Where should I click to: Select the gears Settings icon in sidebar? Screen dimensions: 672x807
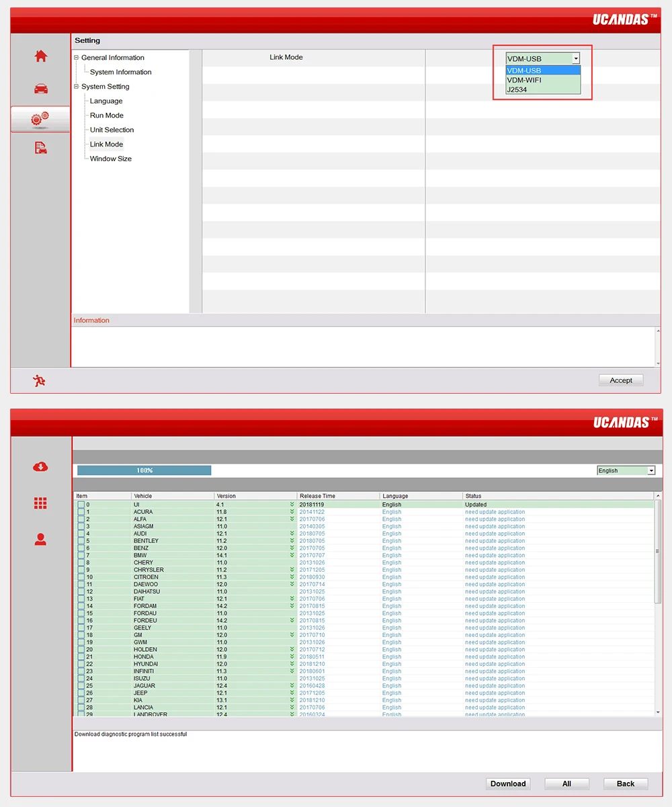tap(40, 119)
